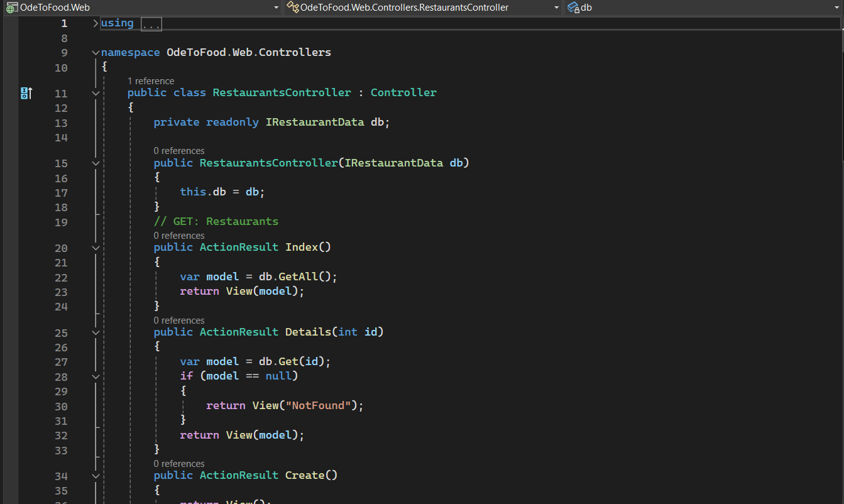
Task: Click the "NotFound" string literal on line 30
Action: tap(319, 405)
